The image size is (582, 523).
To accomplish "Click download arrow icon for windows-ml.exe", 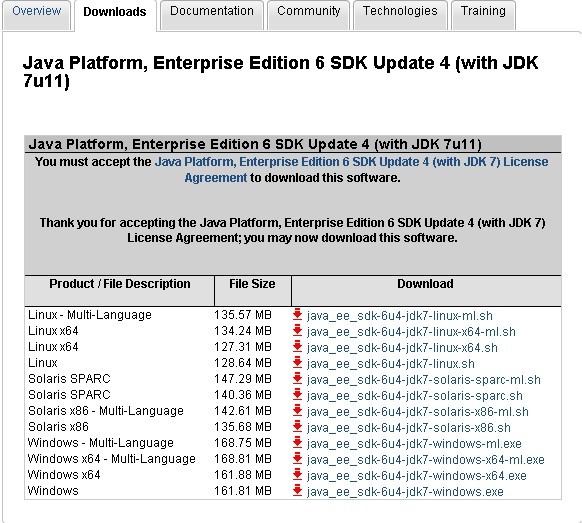I will pyautogui.click(x=297, y=442).
